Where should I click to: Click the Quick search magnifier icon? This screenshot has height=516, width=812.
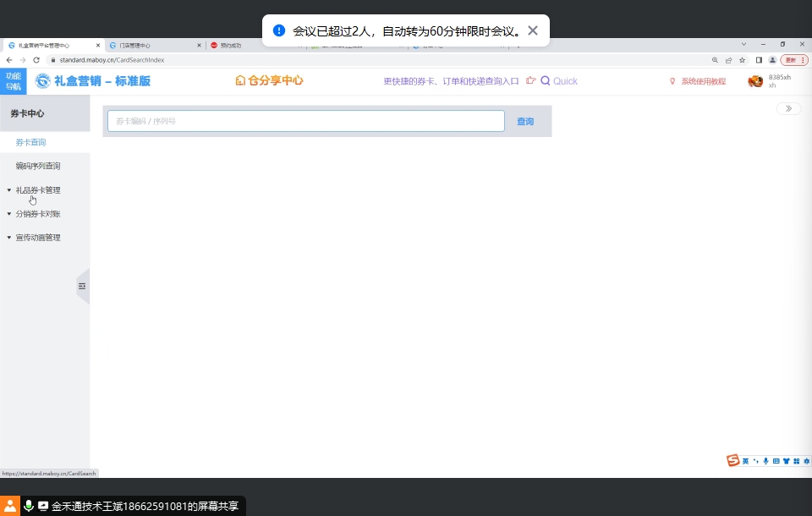tap(546, 81)
